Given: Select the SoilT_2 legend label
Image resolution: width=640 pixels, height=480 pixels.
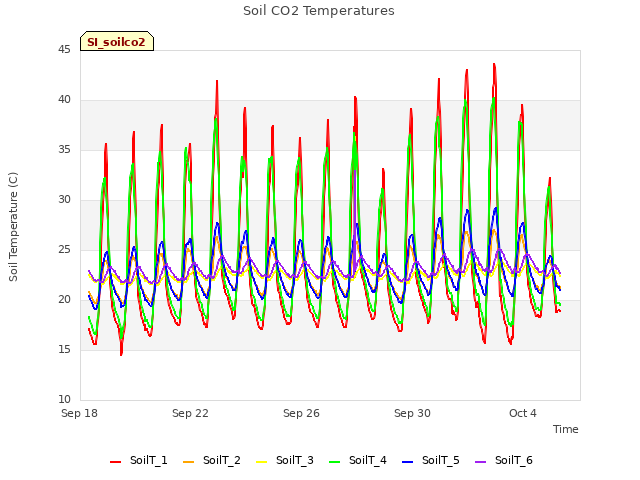Looking at the screenshot, I should click(222, 460).
